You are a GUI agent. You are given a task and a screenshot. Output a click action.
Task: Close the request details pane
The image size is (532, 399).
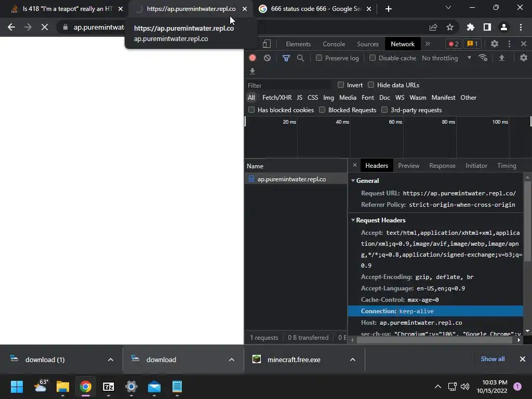click(354, 165)
